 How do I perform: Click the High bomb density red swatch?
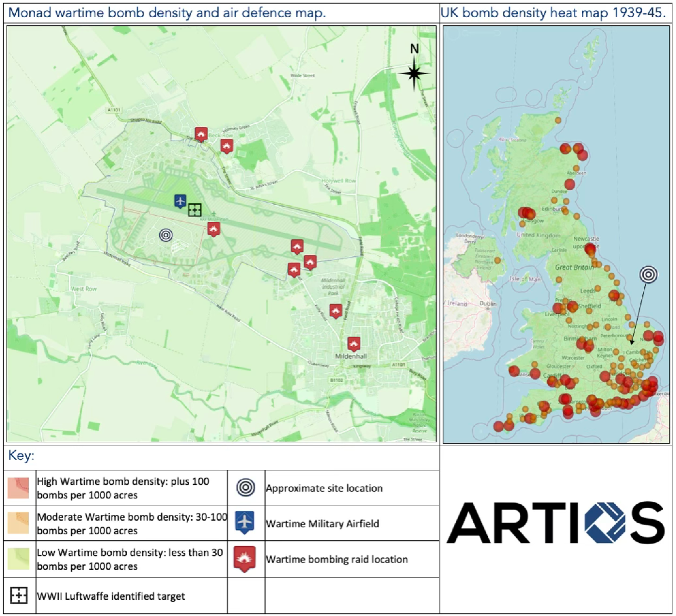coord(18,488)
